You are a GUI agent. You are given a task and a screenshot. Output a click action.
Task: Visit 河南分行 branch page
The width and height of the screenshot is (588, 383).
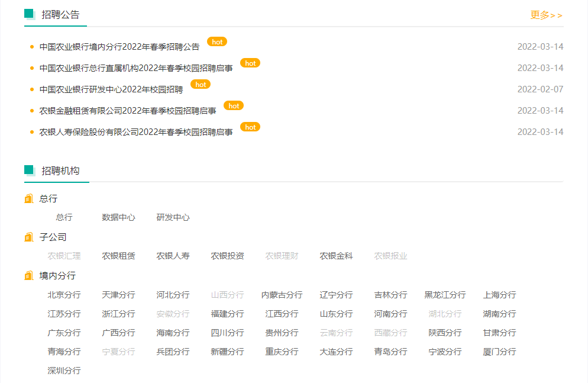(x=390, y=314)
